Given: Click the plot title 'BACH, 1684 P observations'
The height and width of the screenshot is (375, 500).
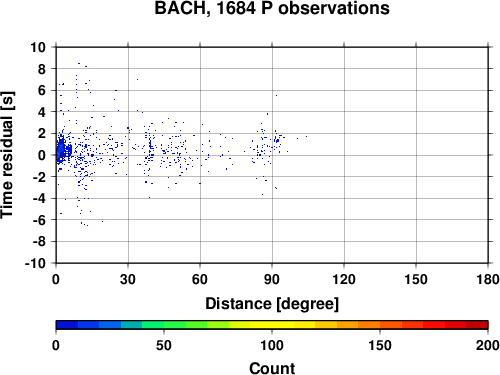Looking at the screenshot, I should [x=272, y=8].
